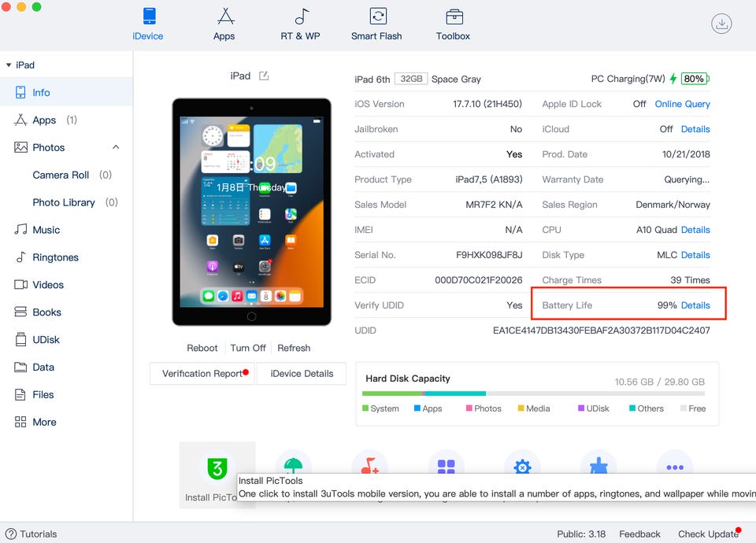756x543 pixels.
Task: Open Music in the sidebar
Action: pos(66,230)
